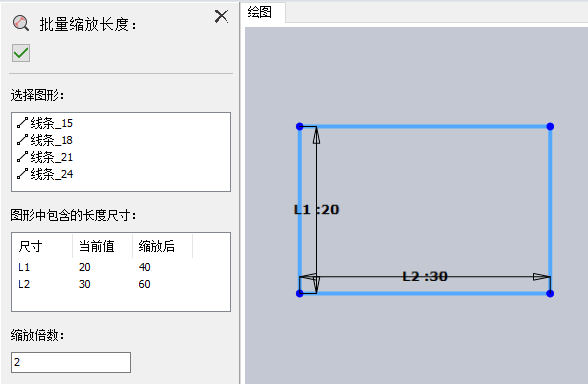Select the L2 dimension row

pyautogui.click(x=121, y=284)
